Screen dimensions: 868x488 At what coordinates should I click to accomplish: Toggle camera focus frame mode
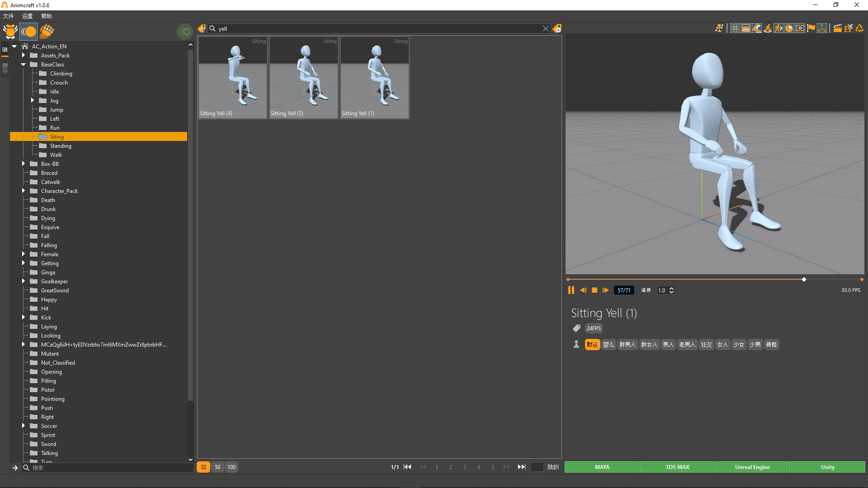pyautogui.click(x=800, y=28)
